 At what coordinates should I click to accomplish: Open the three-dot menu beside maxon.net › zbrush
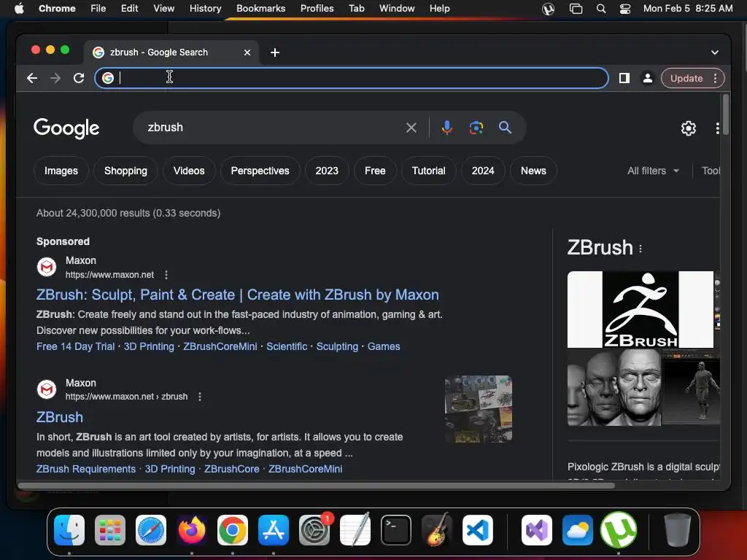click(x=200, y=397)
